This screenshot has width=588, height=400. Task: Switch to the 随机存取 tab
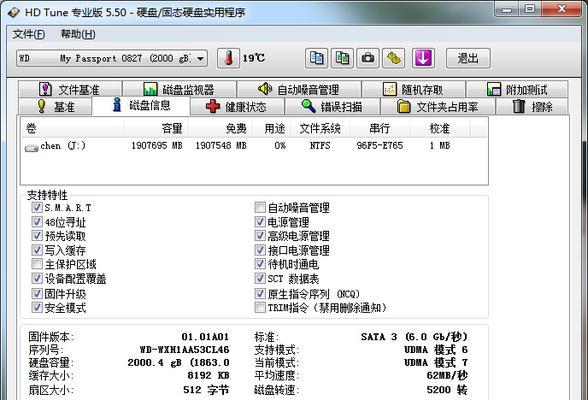pyautogui.click(x=413, y=90)
